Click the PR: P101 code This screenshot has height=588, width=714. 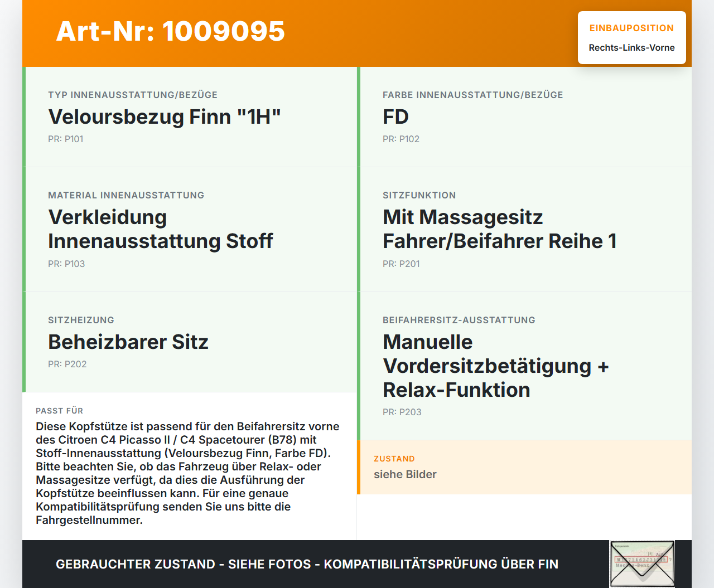coord(66,139)
